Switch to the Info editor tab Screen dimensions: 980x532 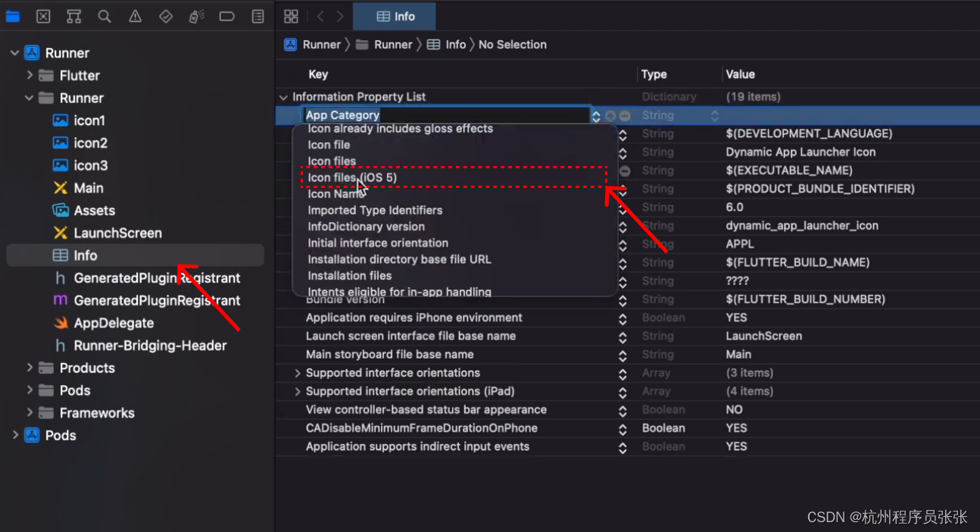(x=395, y=16)
